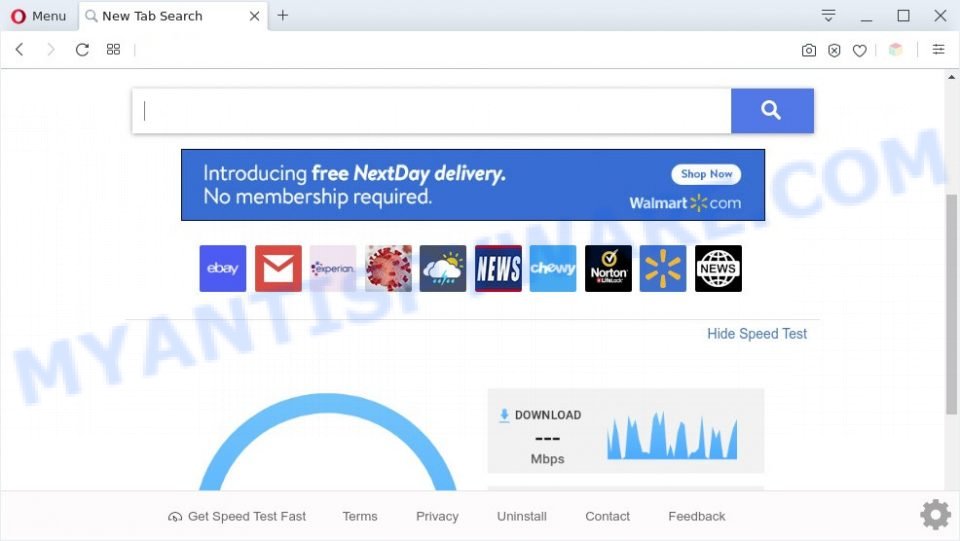960x541 pixels.
Task: Open the weather cloud shortcut tile
Action: pos(443,269)
